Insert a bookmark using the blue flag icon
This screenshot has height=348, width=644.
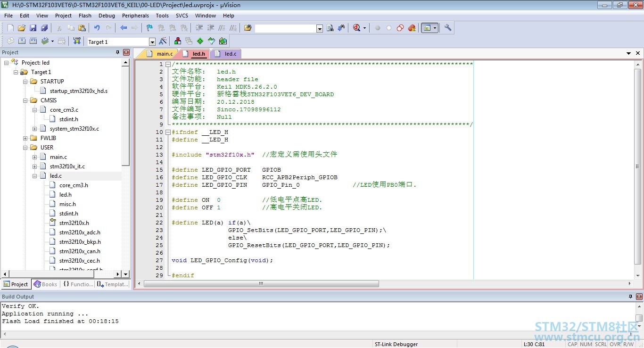(149, 28)
